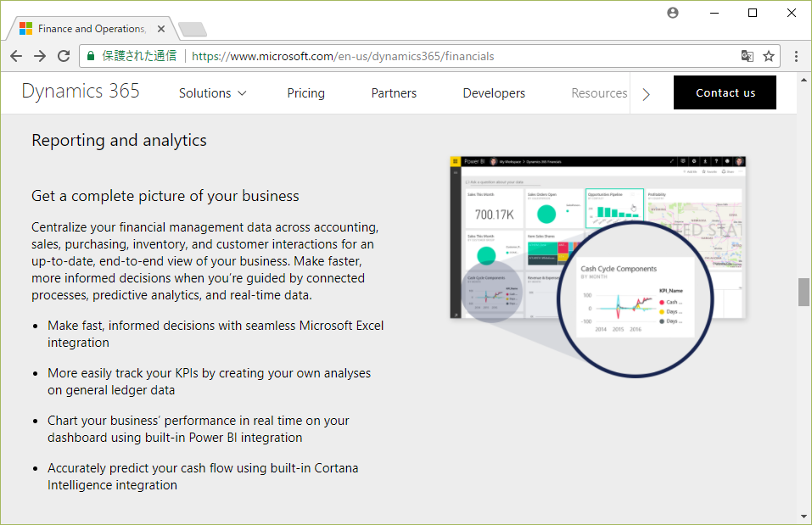Click the translate page icon

(x=747, y=56)
